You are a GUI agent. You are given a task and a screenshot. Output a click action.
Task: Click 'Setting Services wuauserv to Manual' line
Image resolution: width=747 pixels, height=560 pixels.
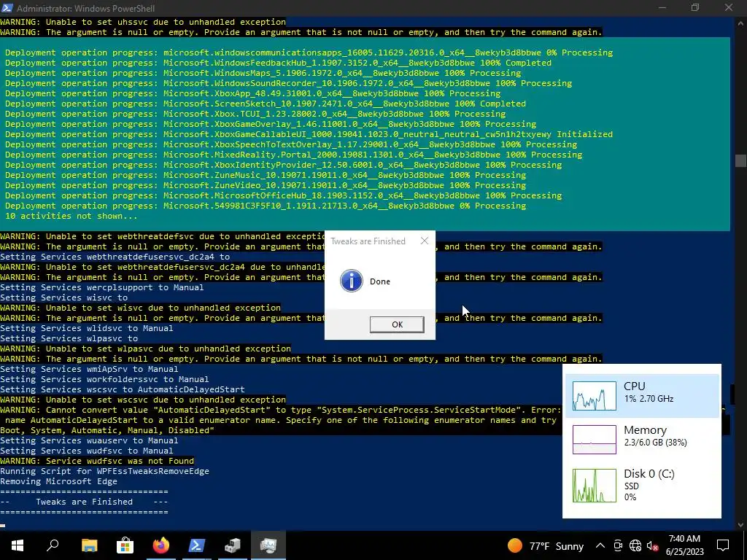coord(89,440)
